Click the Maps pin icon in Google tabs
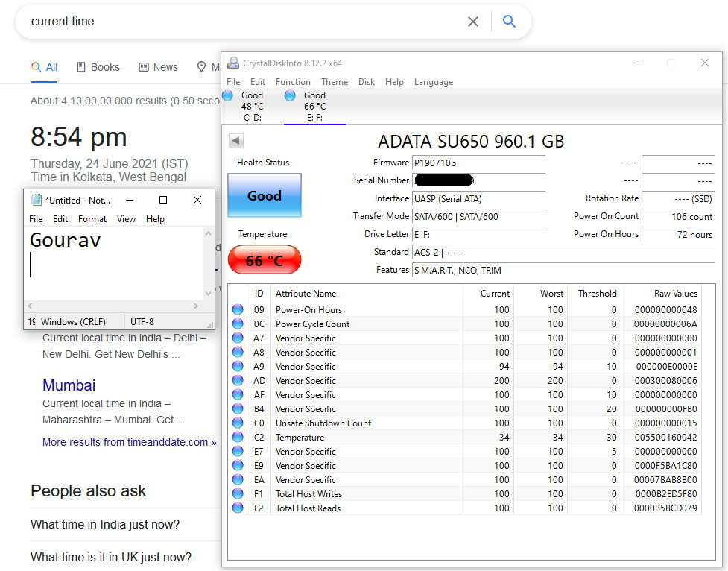This screenshot has width=728, height=571. (201, 67)
